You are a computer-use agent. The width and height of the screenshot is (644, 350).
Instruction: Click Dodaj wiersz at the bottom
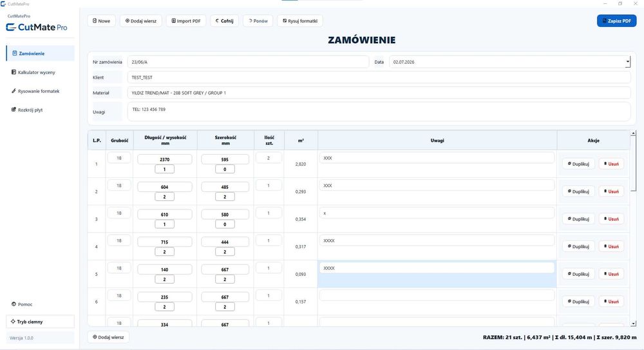[108, 337]
